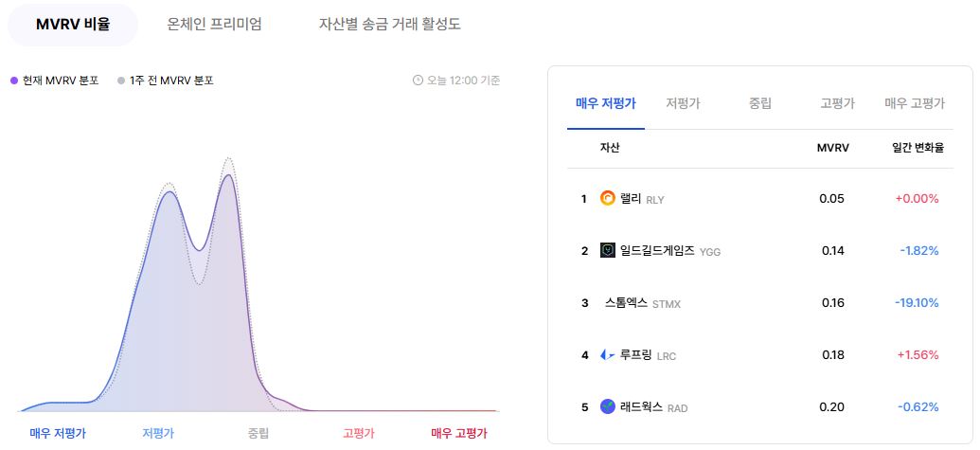Image resolution: width=980 pixels, height=450 pixels.
Task: Open the 스톰엑스 STMX asset row
Action: tap(760, 303)
